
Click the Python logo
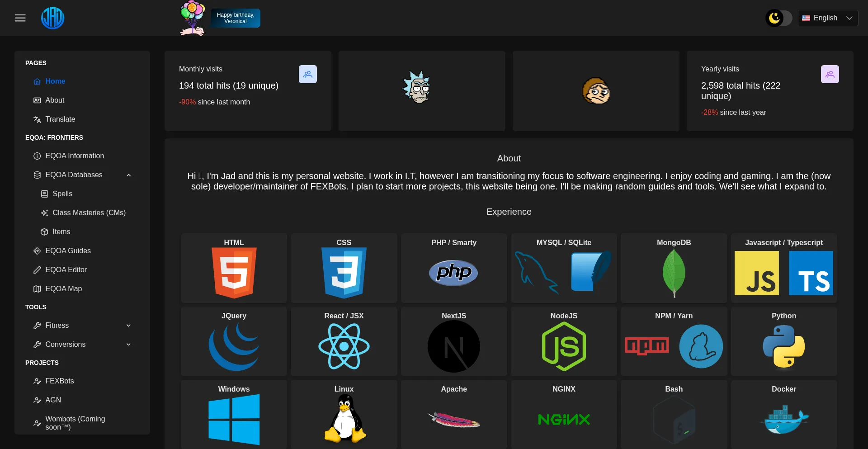784,346
